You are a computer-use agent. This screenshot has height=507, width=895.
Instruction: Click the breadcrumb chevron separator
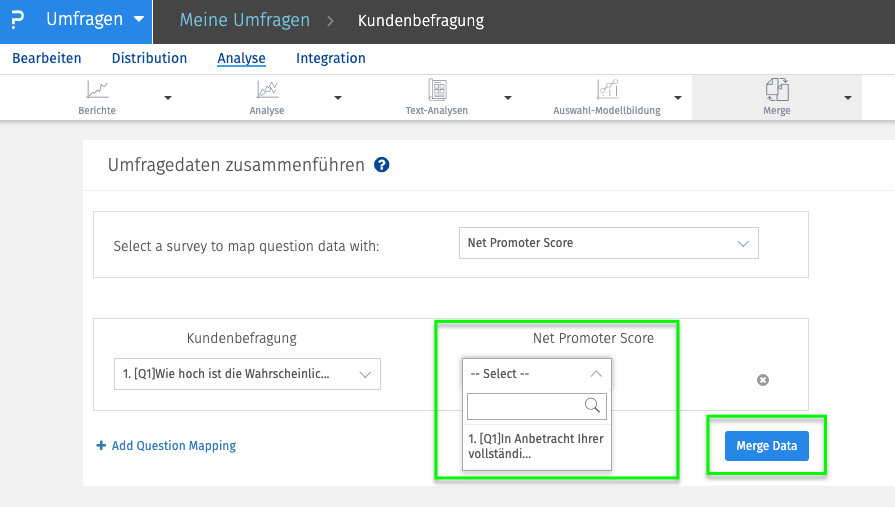[330, 21]
